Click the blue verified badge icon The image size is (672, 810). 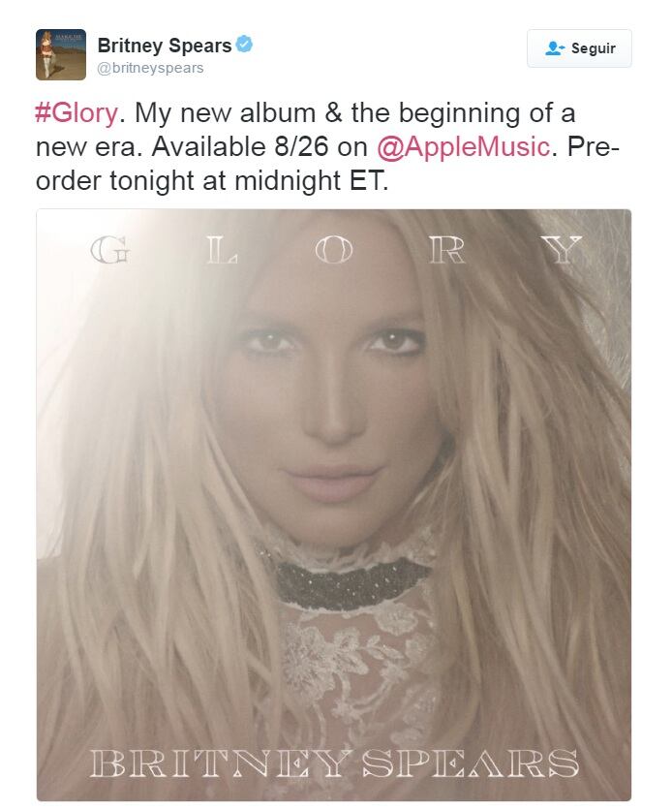[x=244, y=45]
